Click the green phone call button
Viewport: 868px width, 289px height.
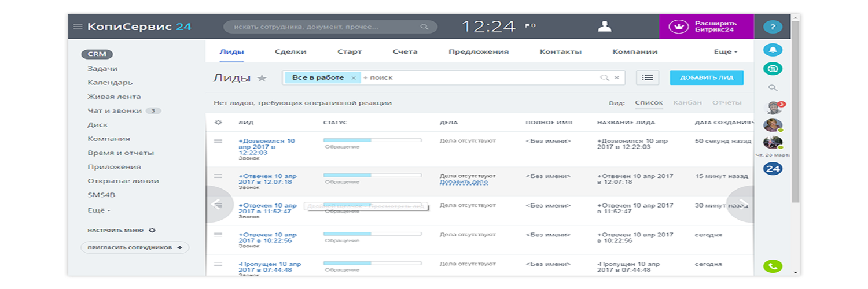click(773, 266)
